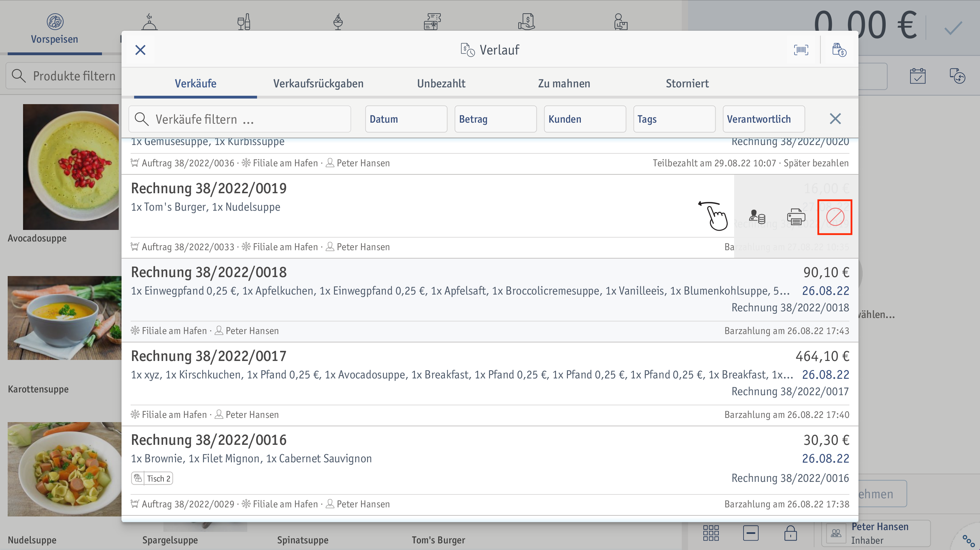This screenshot has width=980, height=550.
Task: Close the Verlauf dialog with the X
Action: pos(140,50)
